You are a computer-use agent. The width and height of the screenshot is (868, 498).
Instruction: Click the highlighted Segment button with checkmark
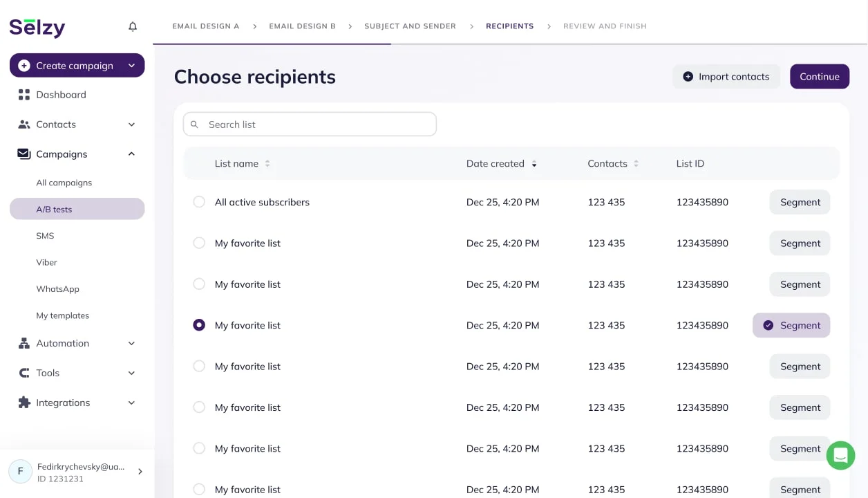click(x=791, y=325)
